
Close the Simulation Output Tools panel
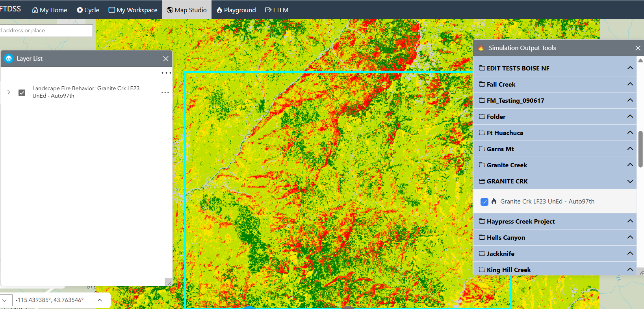(x=638, y=48)
